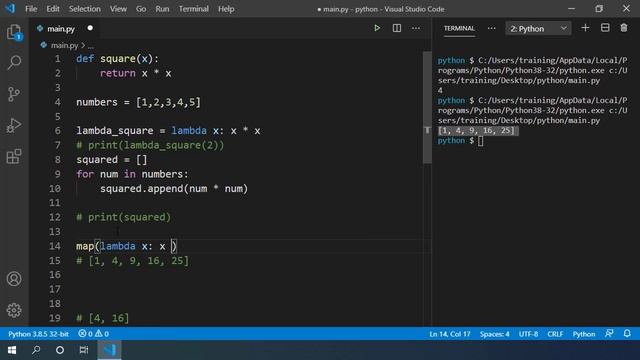Viewport: 640px width, 360px height.
Task: Run Python file with the play button
Action: click(x=377, y=28)
